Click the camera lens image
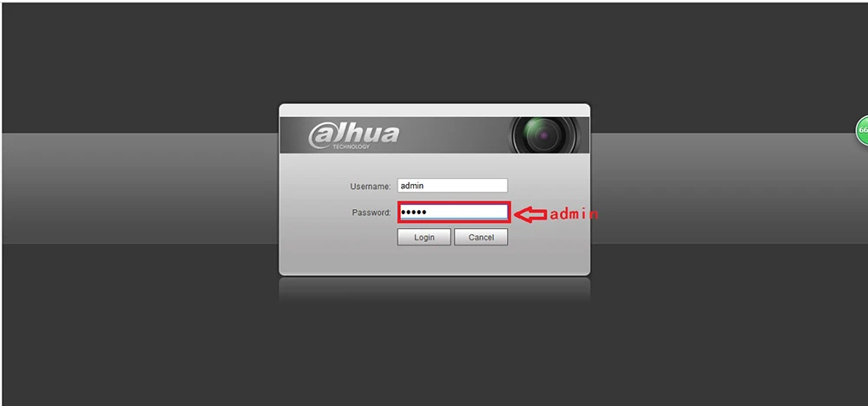 pos(544,134)
